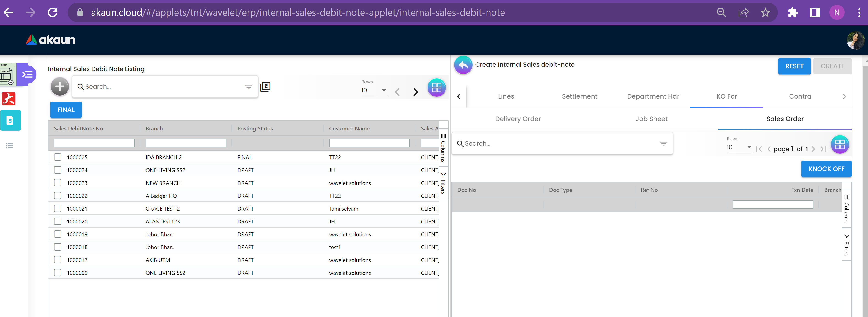The height and width of the screenshot is (317, 868).
Task: Toggle the purple sidebar menu icon
Action: click(x=27, y=74)
